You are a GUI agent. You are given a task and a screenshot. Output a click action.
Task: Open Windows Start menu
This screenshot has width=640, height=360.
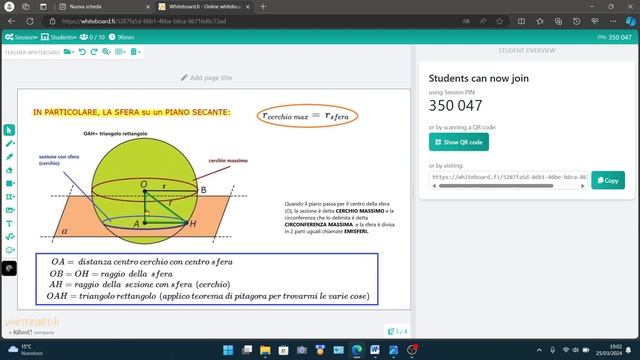point(228,350)
